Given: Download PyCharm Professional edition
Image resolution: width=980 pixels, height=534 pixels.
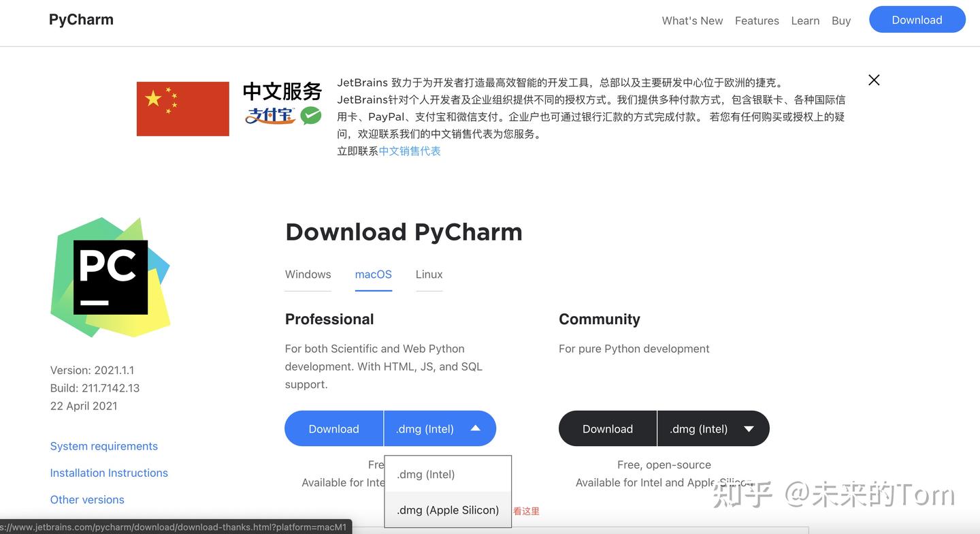Looking at the screenshot, I should (x=333, y=428).
